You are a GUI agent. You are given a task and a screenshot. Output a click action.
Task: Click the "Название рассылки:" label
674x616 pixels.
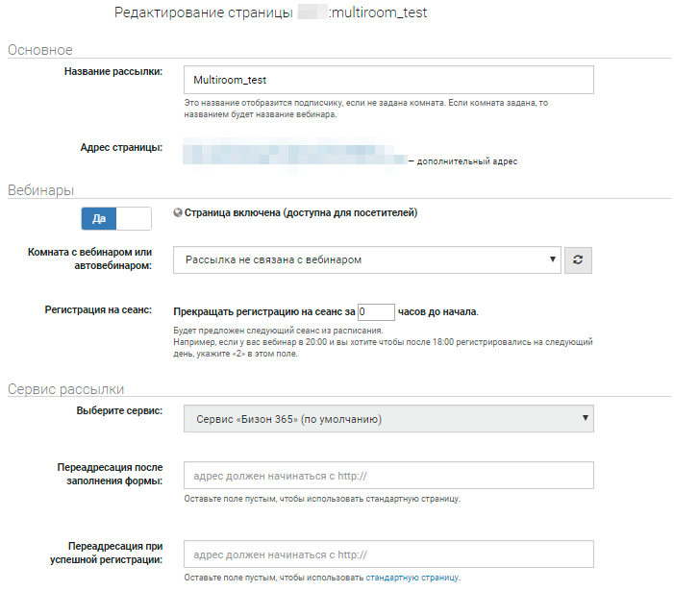pyautogui.click(x=113, y=71)
